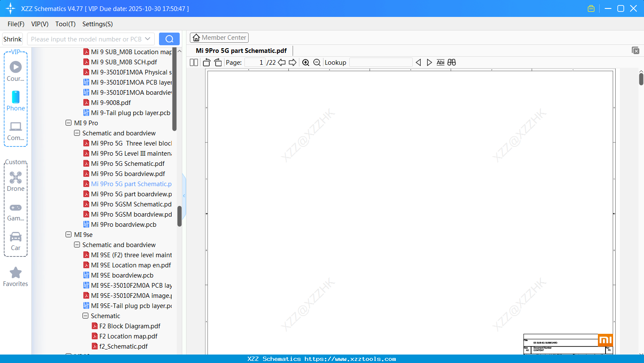Select the Car category
This screenshot has height=363, width=644.
pos(16,241)
